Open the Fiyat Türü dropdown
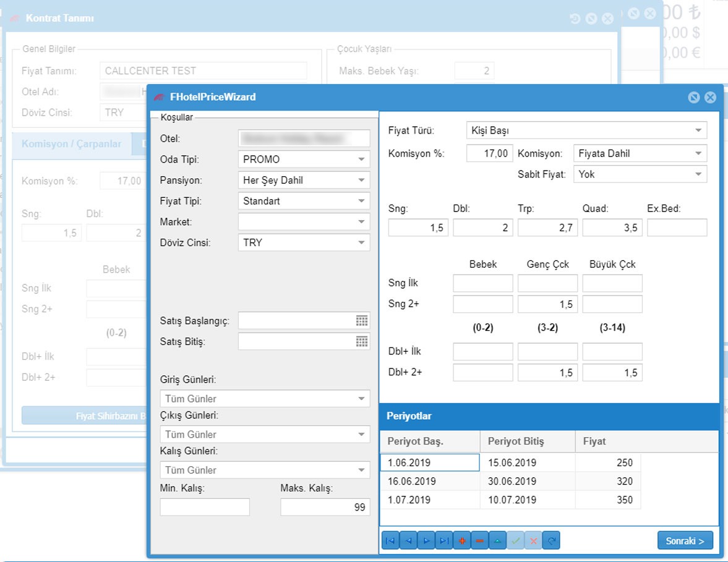This screenshot has width=728, height=562. tap(698, 130)
